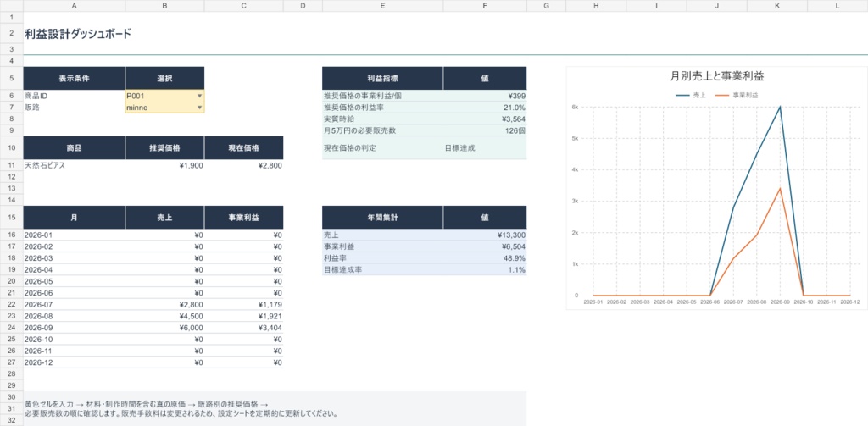
Task: Select row 11 header
Action: 12,165
